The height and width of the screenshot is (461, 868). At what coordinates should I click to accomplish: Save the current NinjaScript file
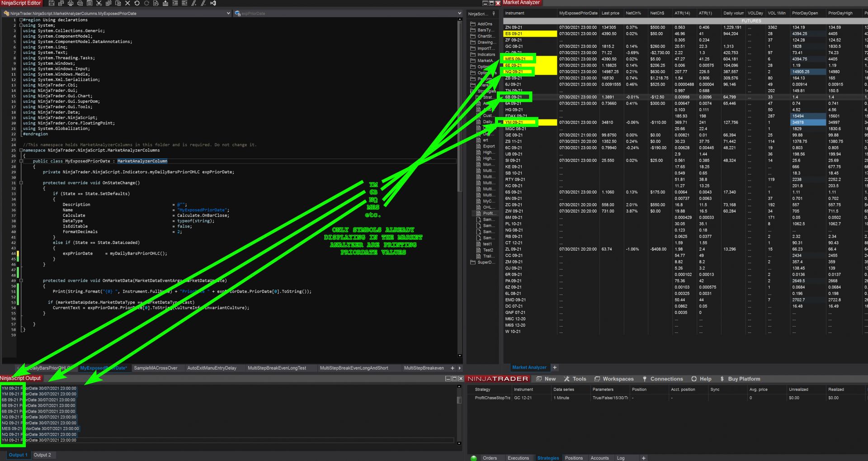pyautogui.click(x=52, y=3)
